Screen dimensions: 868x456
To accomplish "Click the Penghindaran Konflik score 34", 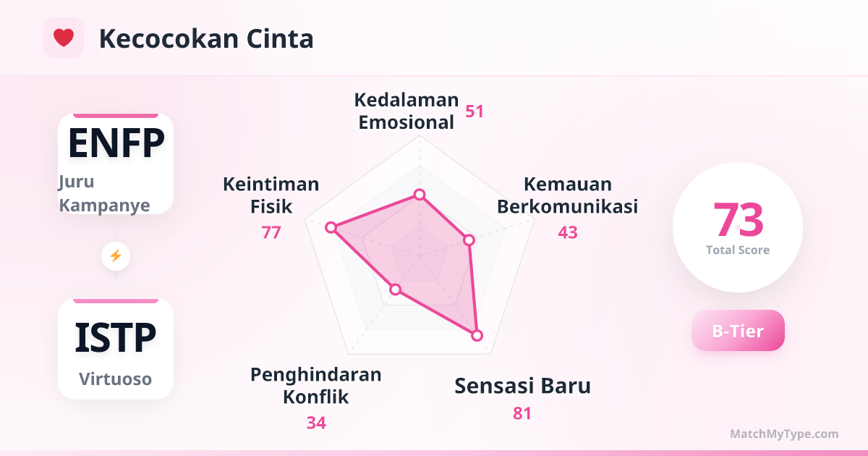I will (316, 423).
